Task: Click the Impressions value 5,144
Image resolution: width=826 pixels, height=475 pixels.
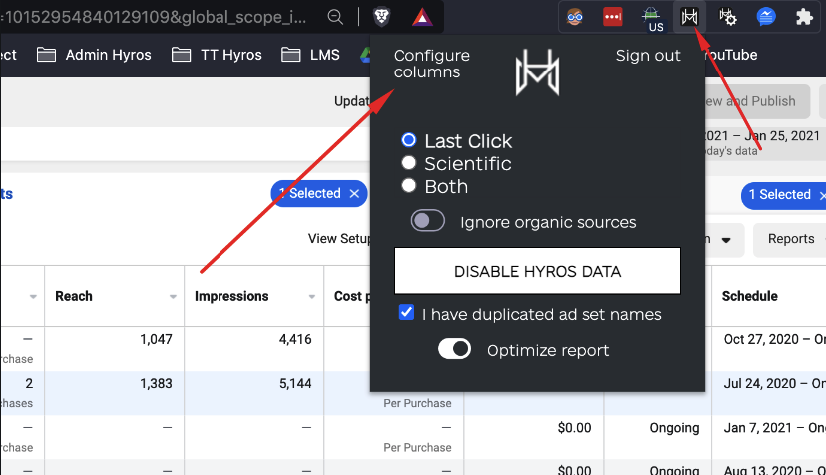Action: tap(295, 383)
